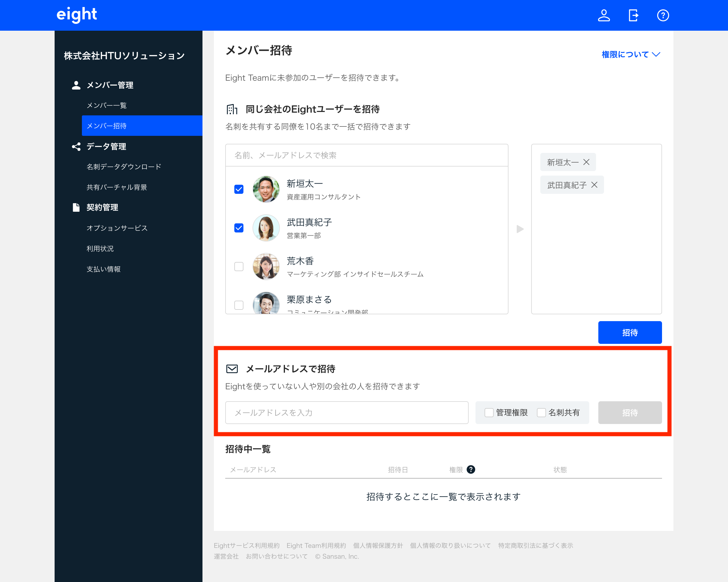
Task: Click the arrow between user lists
Action: (x=520, y=229)
